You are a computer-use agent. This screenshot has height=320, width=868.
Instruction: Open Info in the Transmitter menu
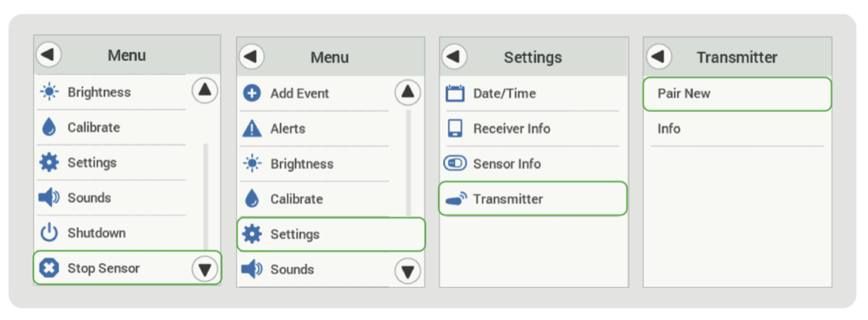(x=669, y=129)
